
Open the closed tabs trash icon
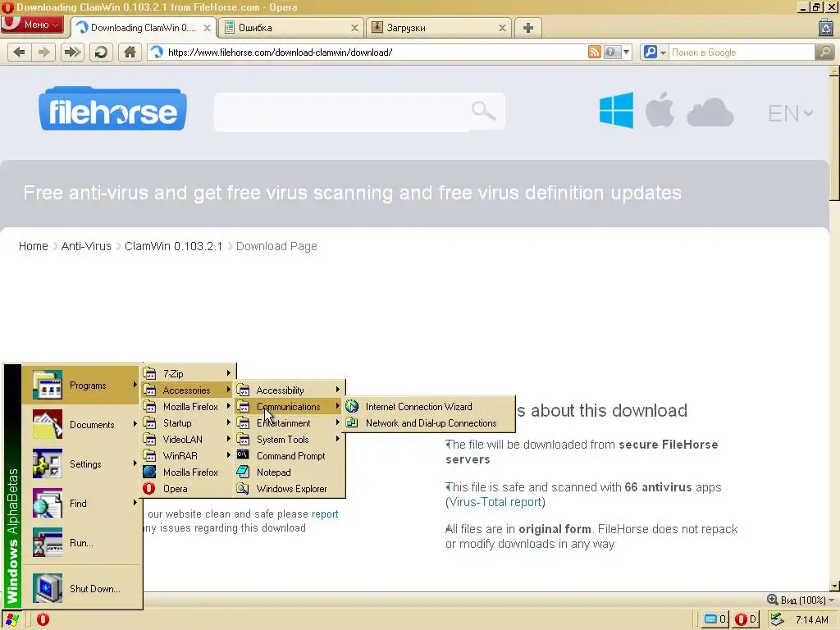pyautogui.click(x=825, y=27)
